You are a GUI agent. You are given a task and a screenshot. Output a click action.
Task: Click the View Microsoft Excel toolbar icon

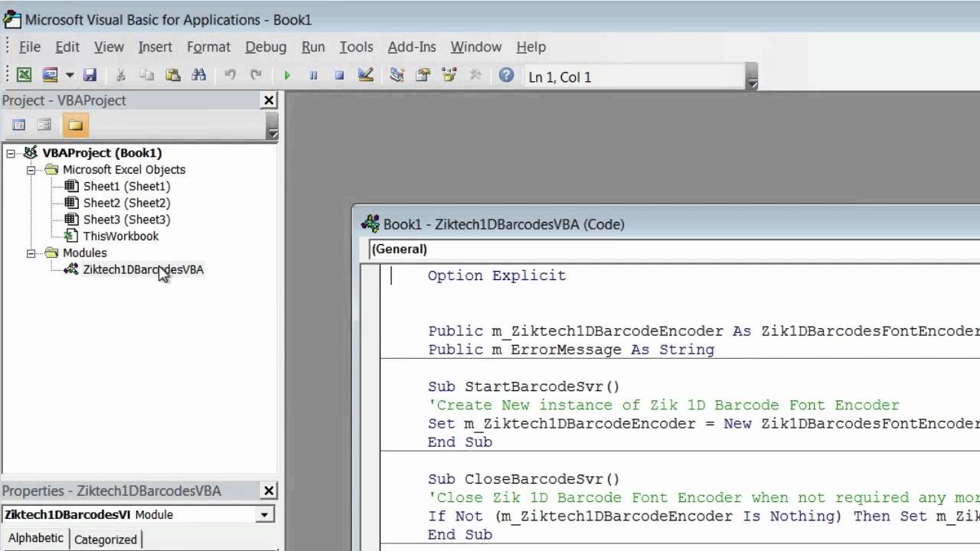point(24,75)
